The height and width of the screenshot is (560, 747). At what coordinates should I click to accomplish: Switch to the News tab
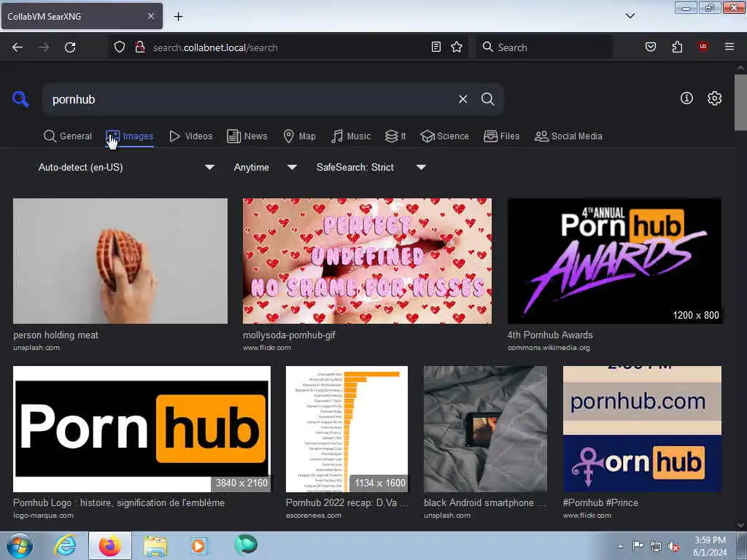[x=247, y=136]
